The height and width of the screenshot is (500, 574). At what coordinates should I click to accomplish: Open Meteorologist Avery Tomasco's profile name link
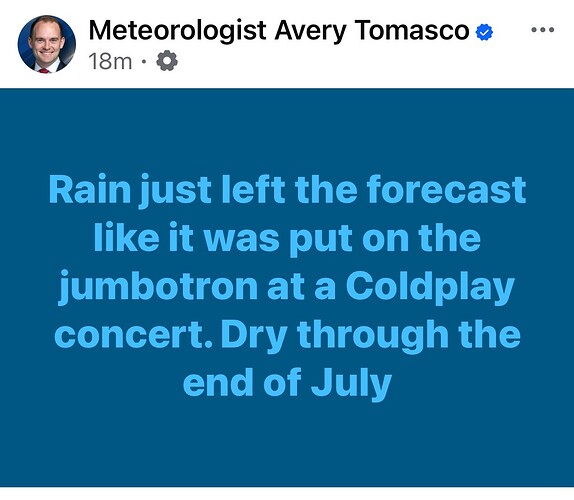coord(279,31)
